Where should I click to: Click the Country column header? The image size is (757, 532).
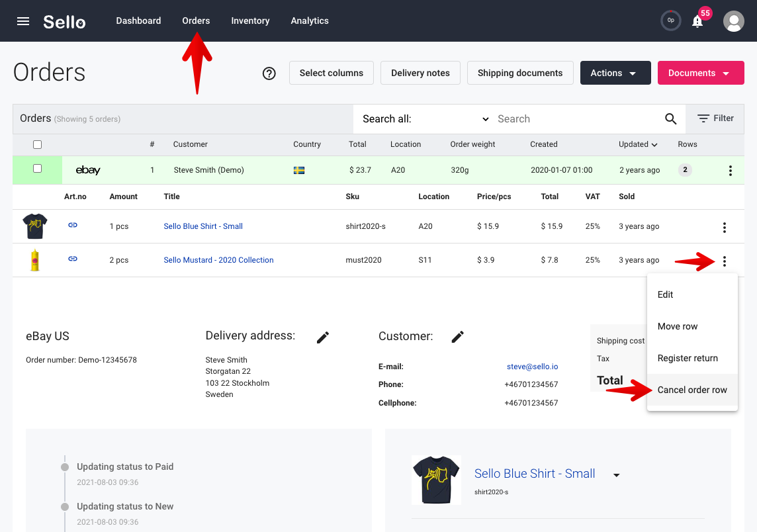pyautogui.click(x=306, y=144)
